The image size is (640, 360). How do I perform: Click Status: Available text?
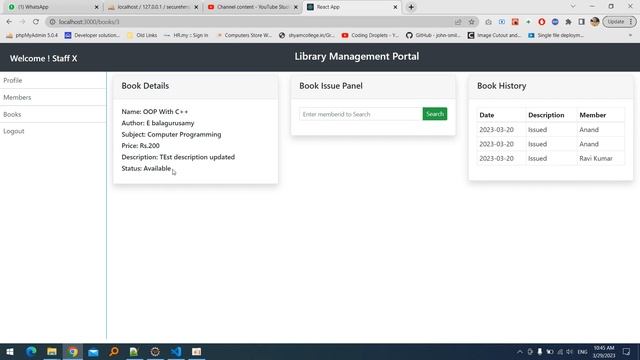point(146,168)
